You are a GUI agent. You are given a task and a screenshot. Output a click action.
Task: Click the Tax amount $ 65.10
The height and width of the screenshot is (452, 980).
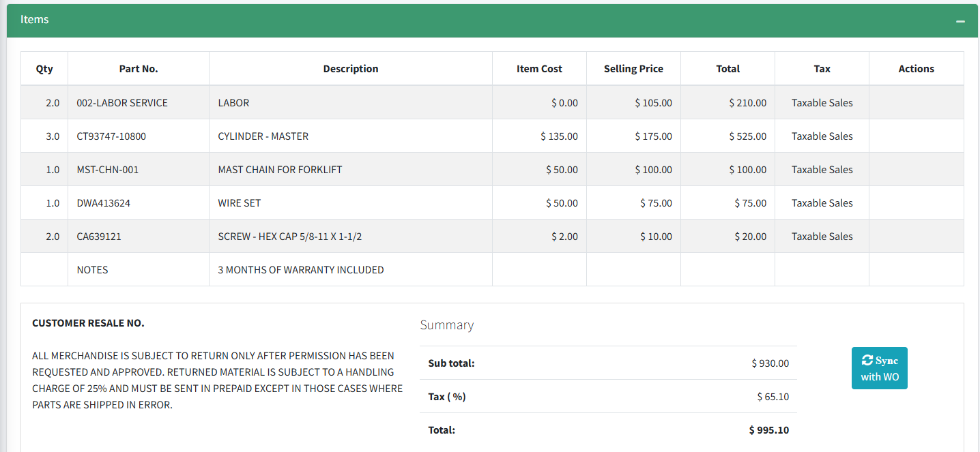coord(773,397)
